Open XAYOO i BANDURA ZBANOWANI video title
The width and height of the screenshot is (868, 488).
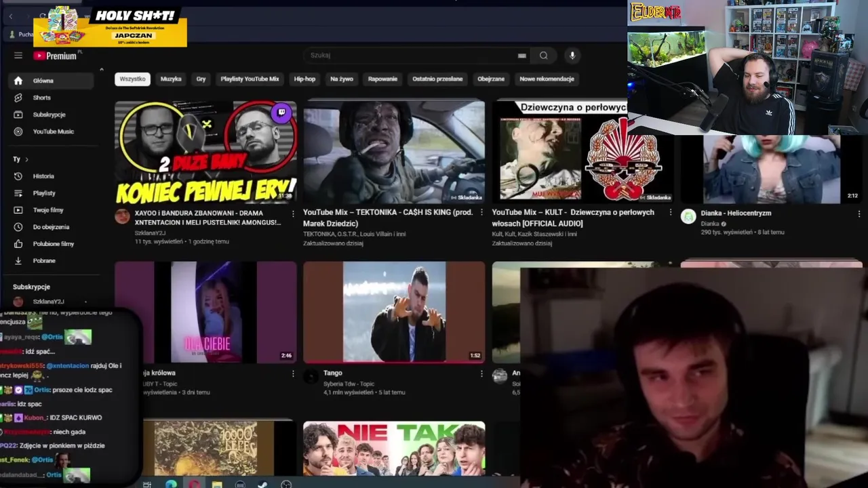(x=208, y=218)
